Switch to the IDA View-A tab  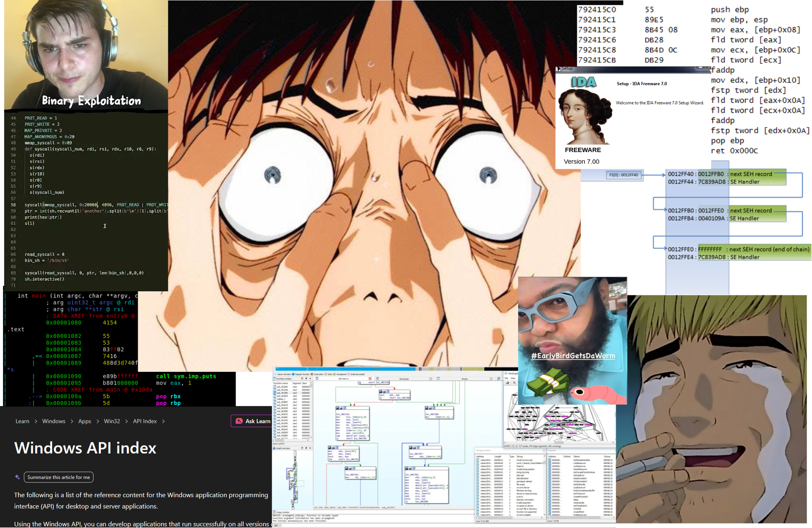pos(343,379)
